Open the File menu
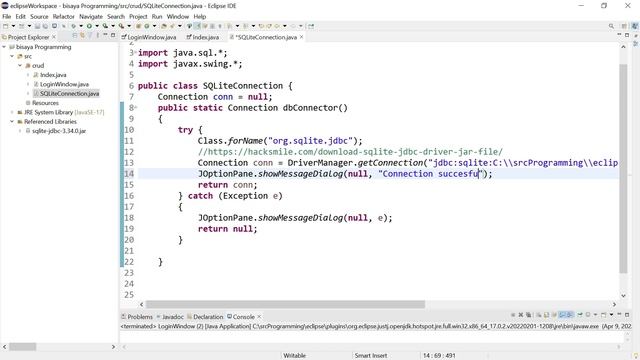This screenshot has height=360, width=640. coord(7,16)
